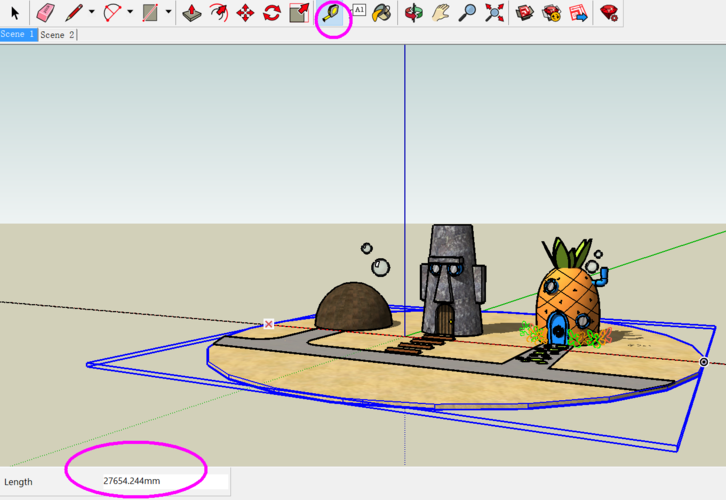Click the Scale tool icon
726x500 pixels.
click(299, 13)
